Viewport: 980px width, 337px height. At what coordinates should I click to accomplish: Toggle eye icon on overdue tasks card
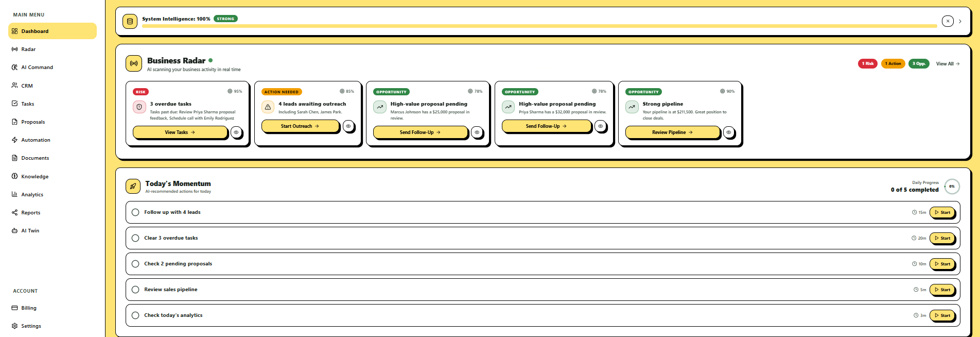point(236,132)
